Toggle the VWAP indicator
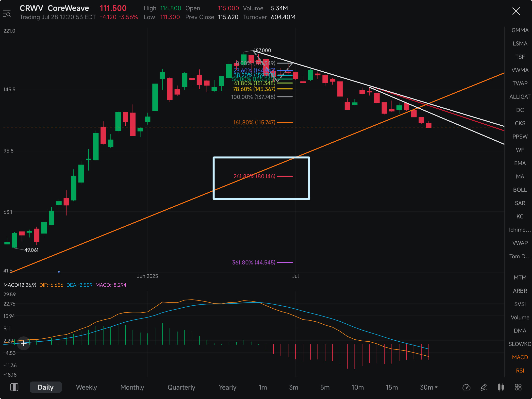The height and width of the screenshot is (399, 532). (x=520, y=243)
